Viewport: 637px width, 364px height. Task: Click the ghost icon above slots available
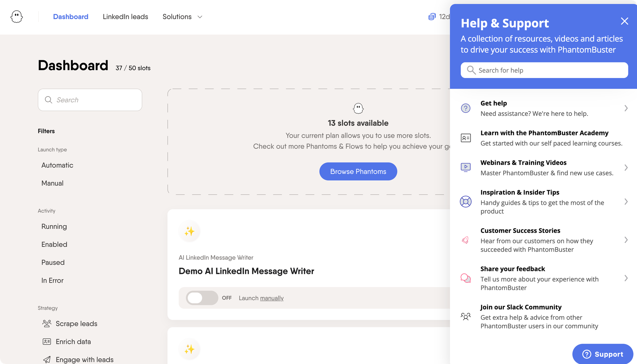coord(358,108)
